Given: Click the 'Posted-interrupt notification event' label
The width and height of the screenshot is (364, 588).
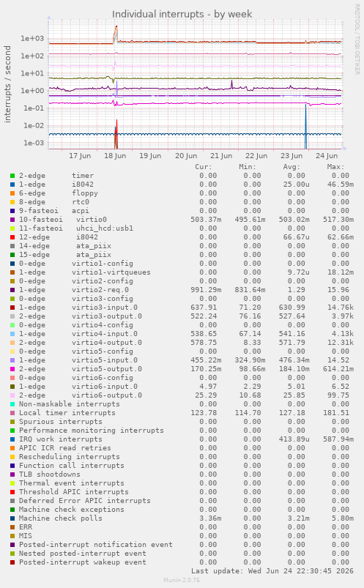Looking at the screenshot, I should click(96, 545).
